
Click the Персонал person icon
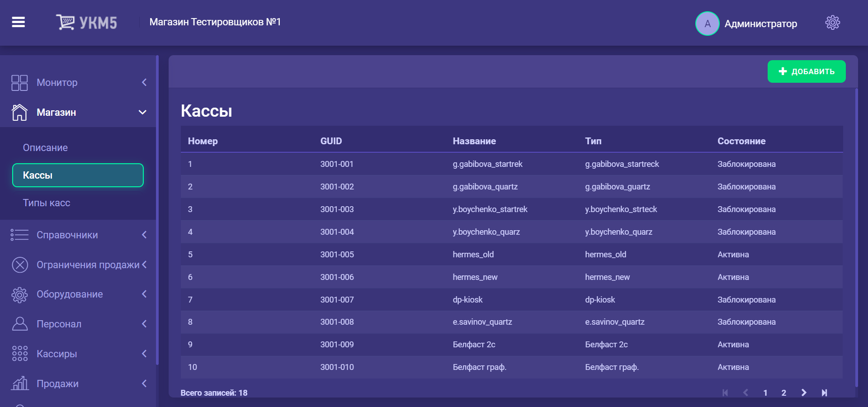coord(19,324)
